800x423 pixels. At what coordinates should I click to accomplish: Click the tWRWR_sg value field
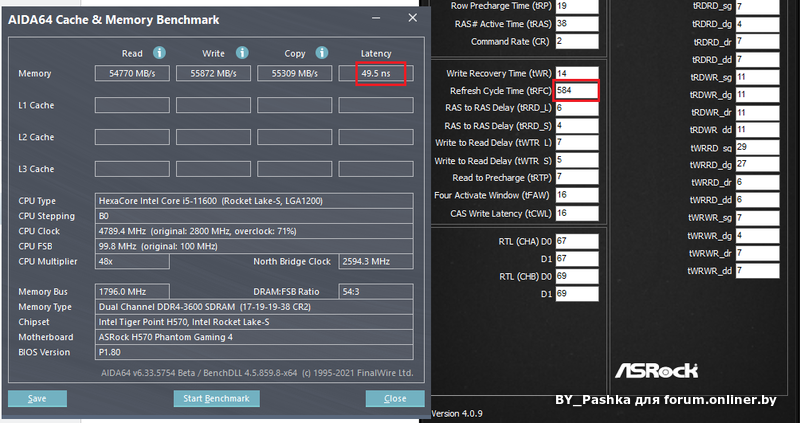[757, 218]
